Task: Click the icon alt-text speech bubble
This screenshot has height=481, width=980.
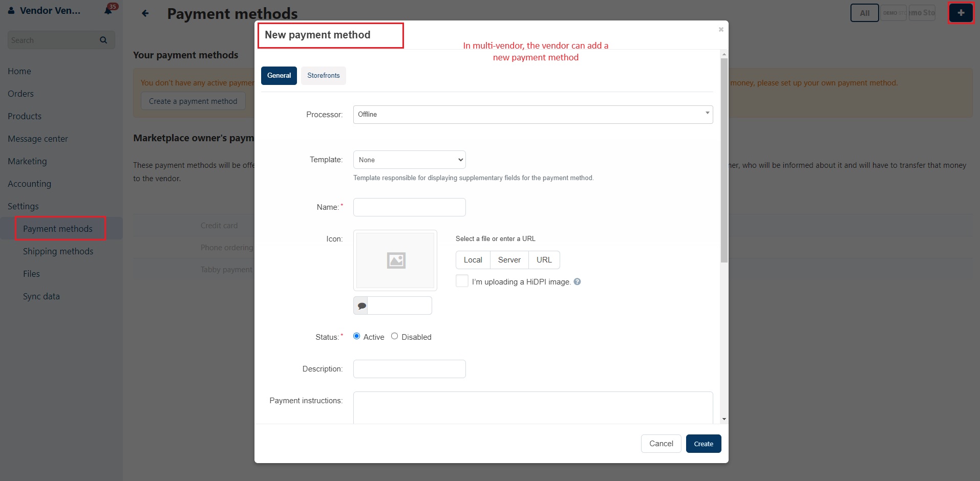Action: [x=361, y=305]
